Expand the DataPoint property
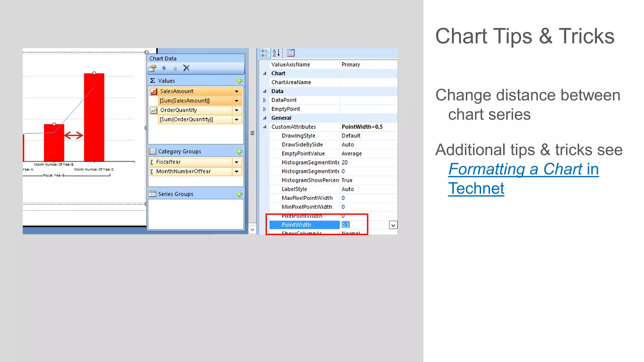Viewport: 644px width, 362px height. pos(265,100)
